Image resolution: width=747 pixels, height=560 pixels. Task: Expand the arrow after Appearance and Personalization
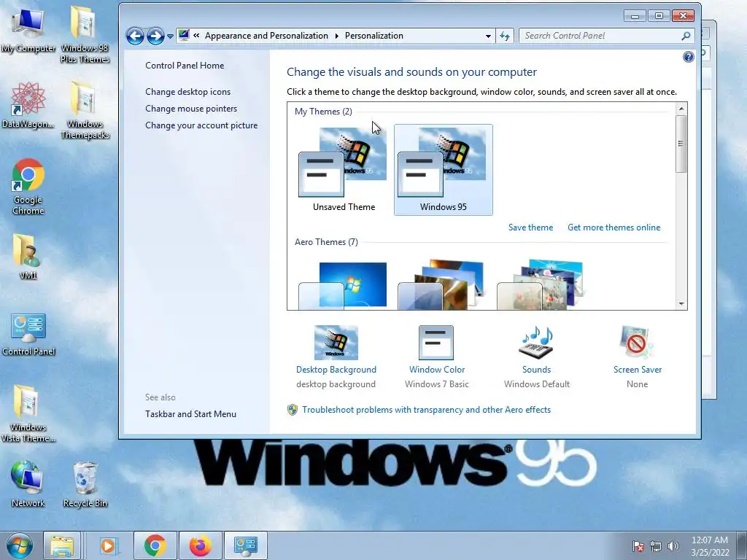pyautogui.click(x=337, y=36)
